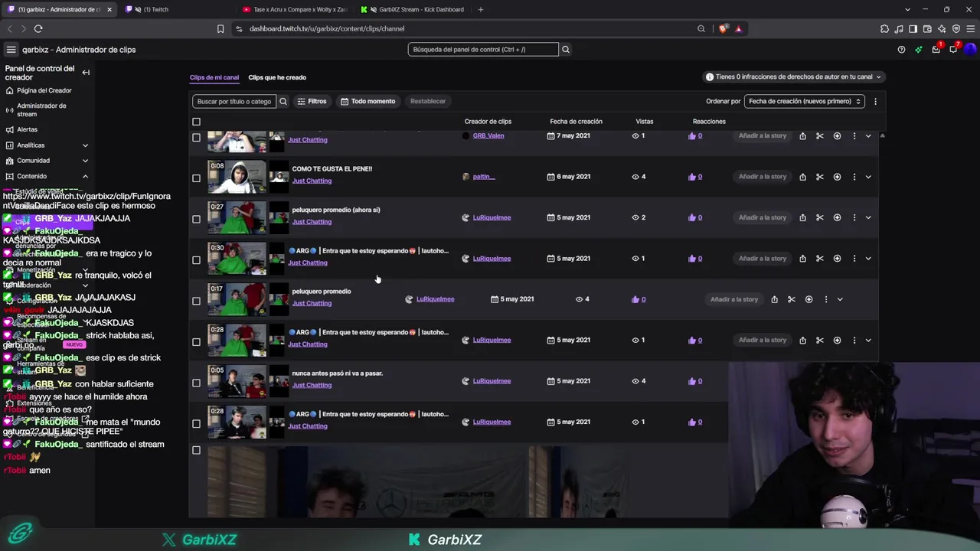980x551 pixels.
Task: Select the COMO TE GUSTA clip checkbox
Action: click(x=196, y=178)
